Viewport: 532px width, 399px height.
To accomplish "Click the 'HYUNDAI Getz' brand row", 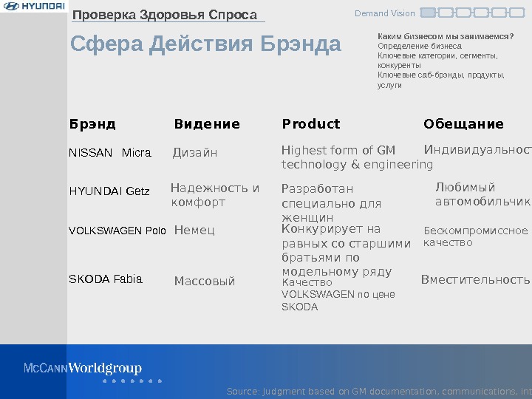I will click(109, 191).
